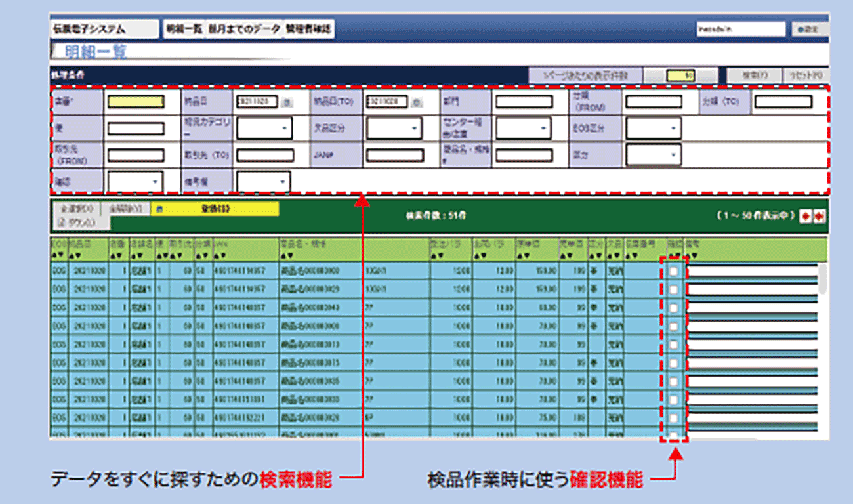Image resolution: width=853 pixels, height=504 pixels.
Task: Tick the 確認 checkbox in the first data row
Action: 674,270
